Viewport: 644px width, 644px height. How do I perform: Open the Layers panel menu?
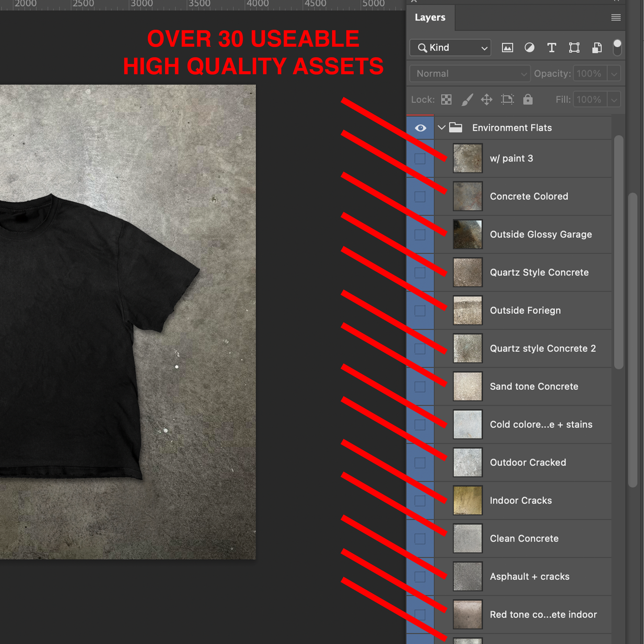pyautogui.click(x=616, y=17)
